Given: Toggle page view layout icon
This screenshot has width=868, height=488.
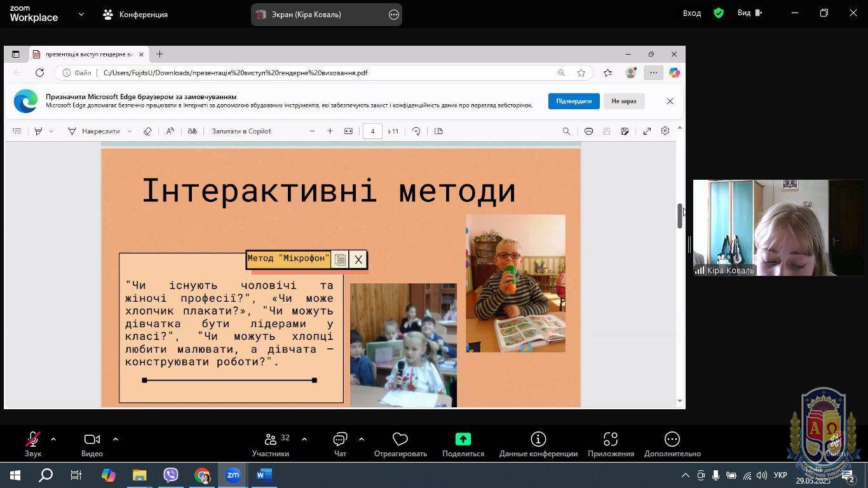Looking at the screenshot, I should (438, 131).
